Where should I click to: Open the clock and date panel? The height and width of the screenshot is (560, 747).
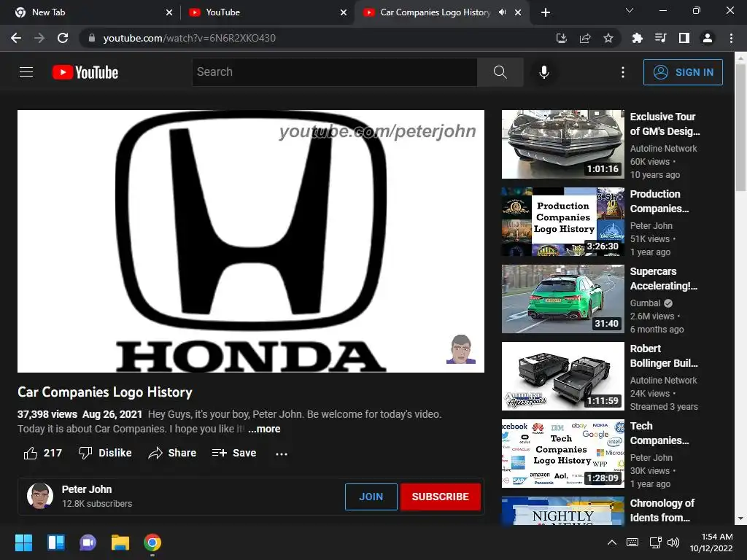tap(711, 542)
